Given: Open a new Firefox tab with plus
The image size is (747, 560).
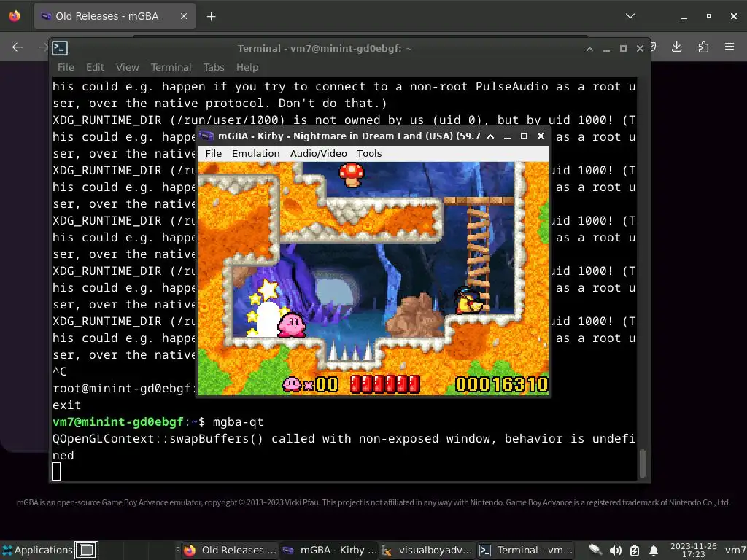Looking at the screenshot, I should click(x=211, y=16).
